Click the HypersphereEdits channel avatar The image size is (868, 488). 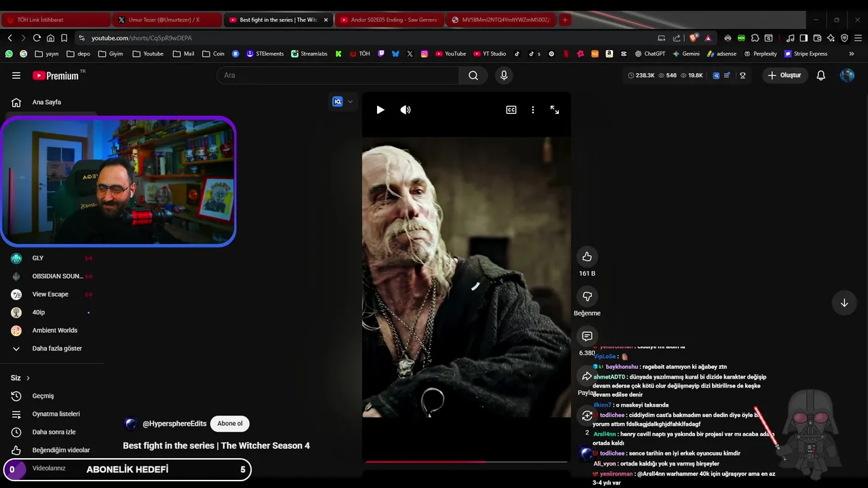130,424
